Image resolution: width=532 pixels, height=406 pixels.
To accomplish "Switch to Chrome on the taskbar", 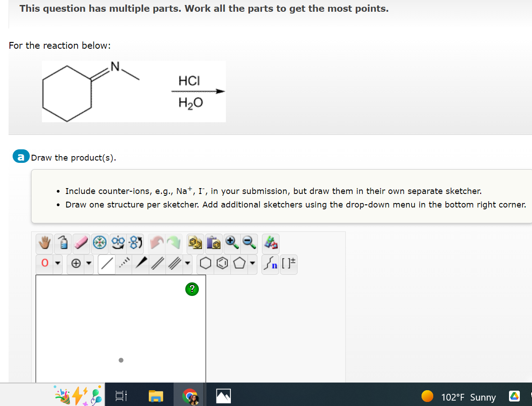I will coord(190,396).
